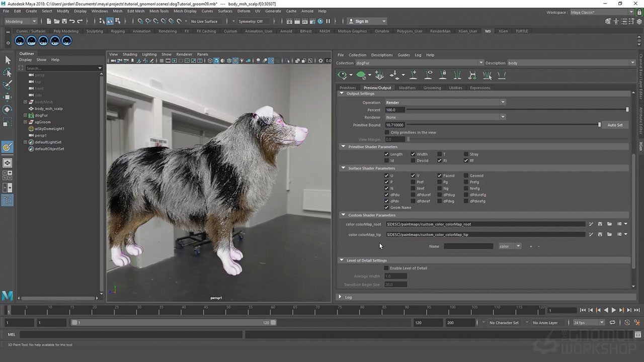Image resolution: width=644 pixels, height=362 pixels.
Task: Click the custom parameter Name input field
Action: point(468,246)
